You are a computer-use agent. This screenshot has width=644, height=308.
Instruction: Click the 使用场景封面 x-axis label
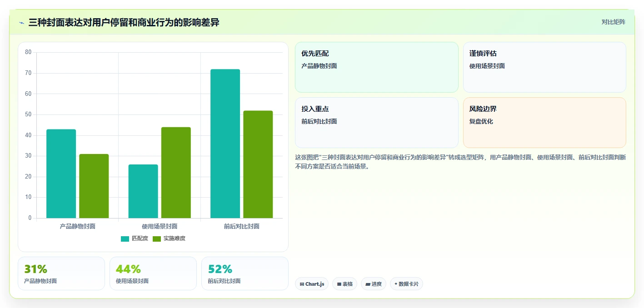click(160, 226)
